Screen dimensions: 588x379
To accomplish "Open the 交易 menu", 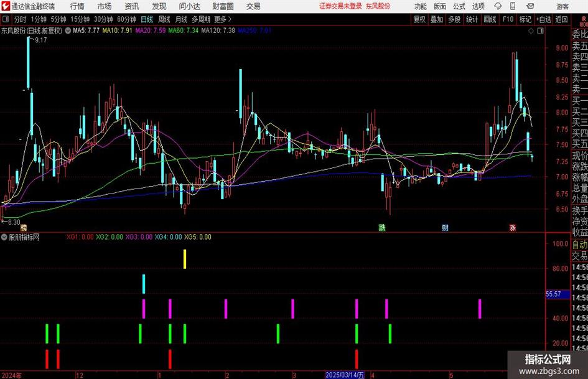I will (253, 6).
